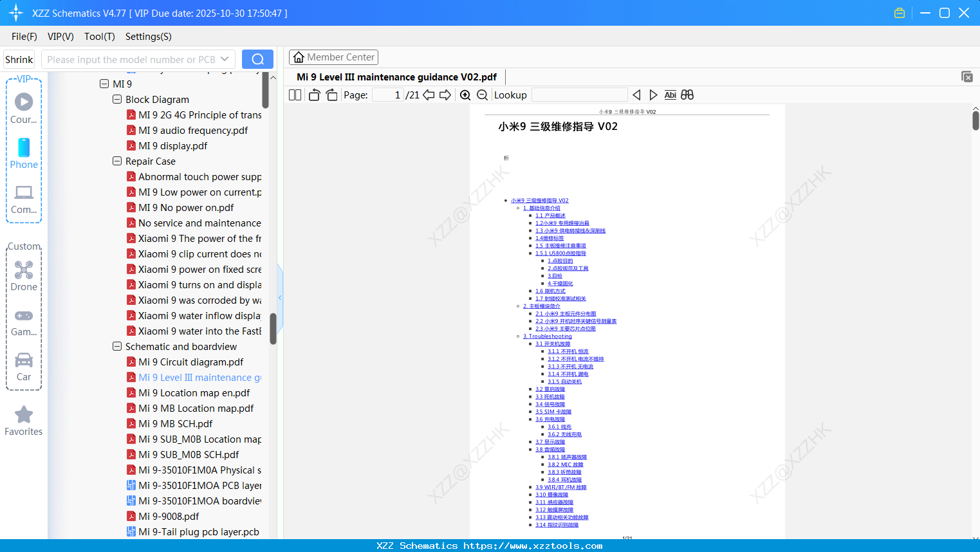Click the Lookup text field

pos(579,95)
